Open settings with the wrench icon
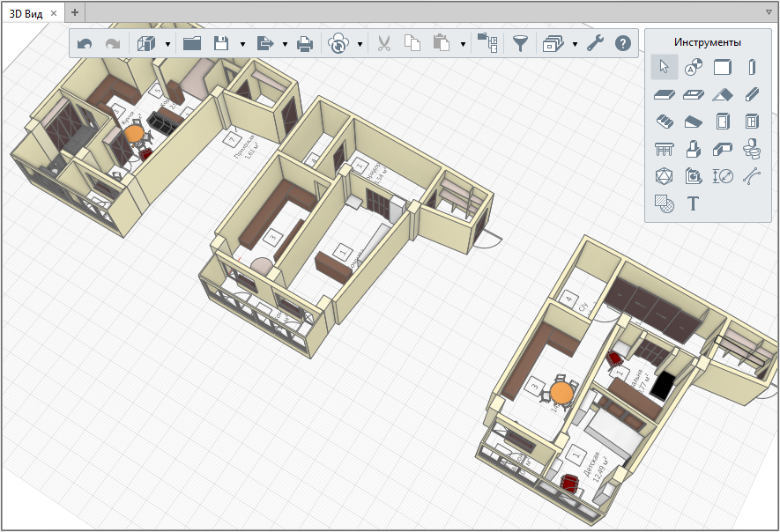 (595, 44)
